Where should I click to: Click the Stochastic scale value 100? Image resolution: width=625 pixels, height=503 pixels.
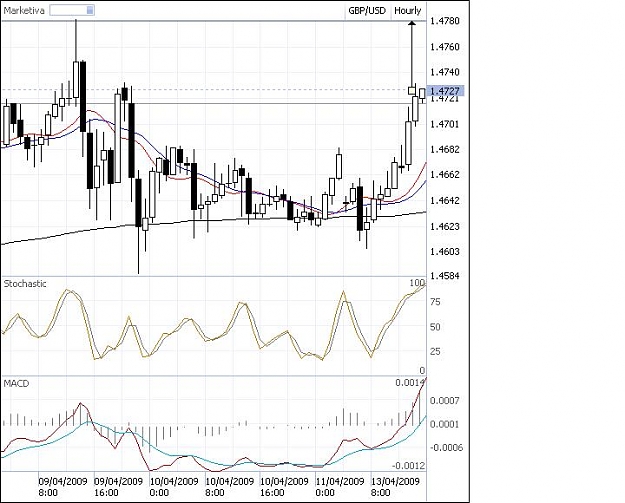(x=417, y=283)
